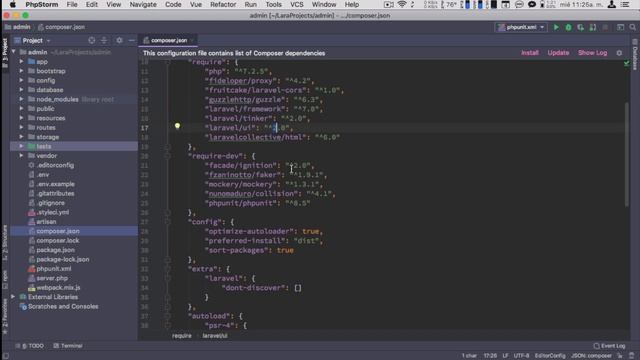Click the JSON: composer schema widget
The width and height of the screenshot is (640, 360).
591,356
